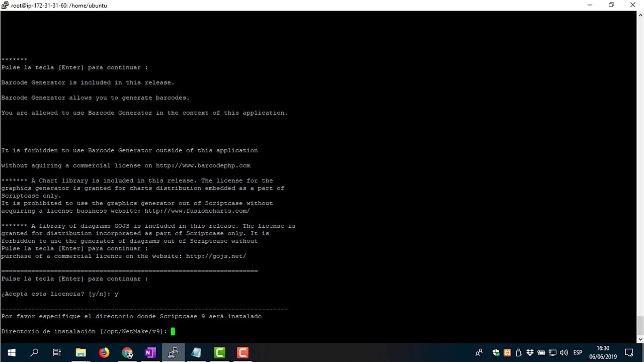Open Task View from taskbar

(57, 352)
